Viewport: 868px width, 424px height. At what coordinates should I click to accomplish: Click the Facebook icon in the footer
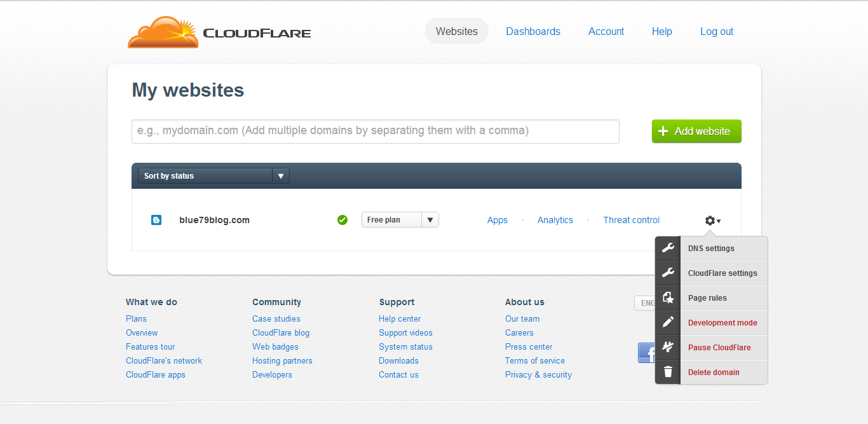point(647,353)
